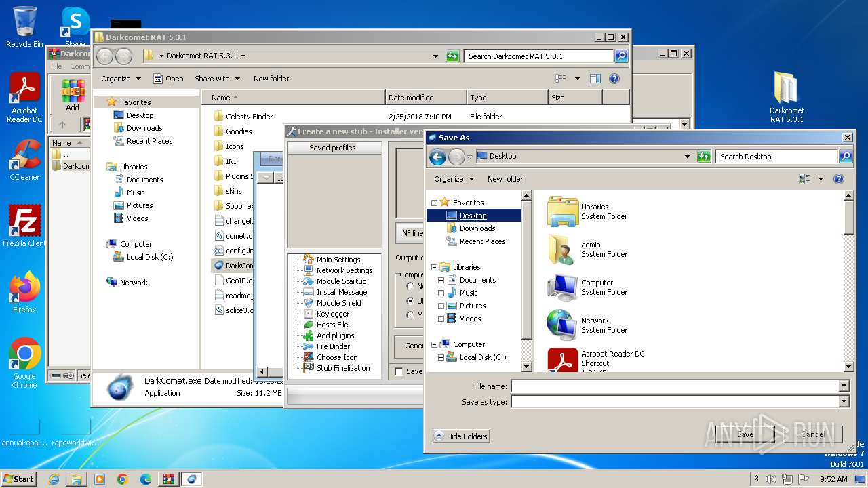
Task: Toggle Save checkbox in stub creator
Action: [399, 371]
